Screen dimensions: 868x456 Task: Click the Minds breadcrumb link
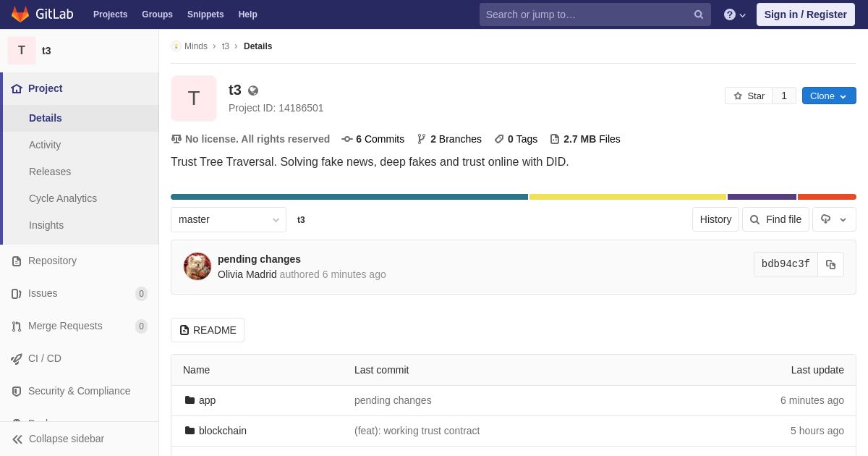[x=196, y=46]
